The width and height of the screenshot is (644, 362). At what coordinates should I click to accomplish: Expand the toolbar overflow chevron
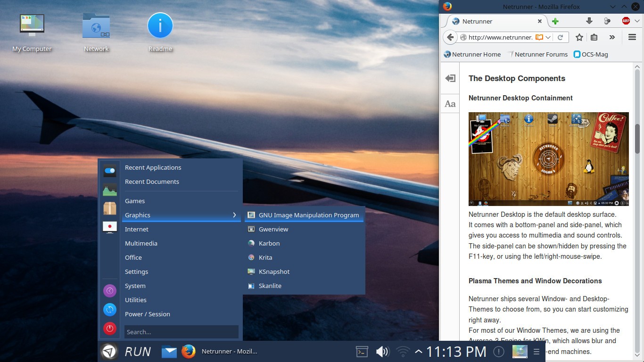612,37
